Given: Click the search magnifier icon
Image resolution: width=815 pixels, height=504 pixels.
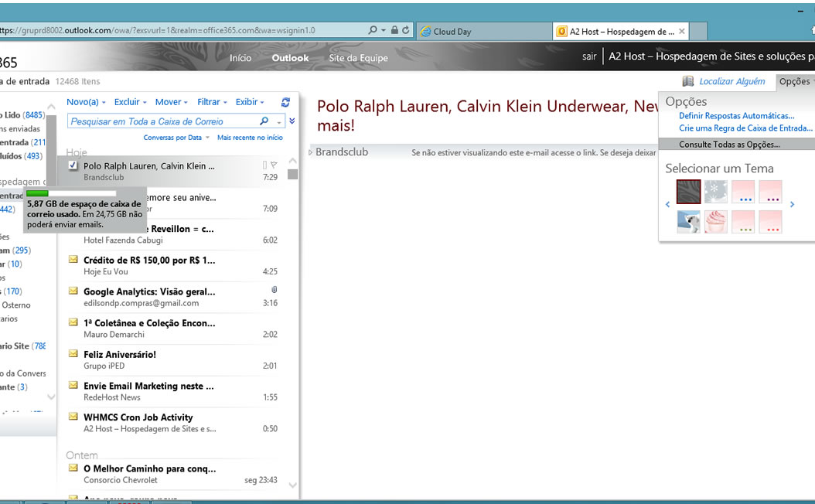Looking at the screenshot, I should (264, 121).
